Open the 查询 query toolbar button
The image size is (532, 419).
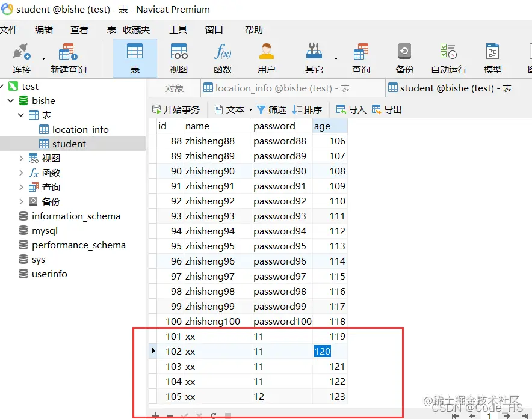click(360, 58)
